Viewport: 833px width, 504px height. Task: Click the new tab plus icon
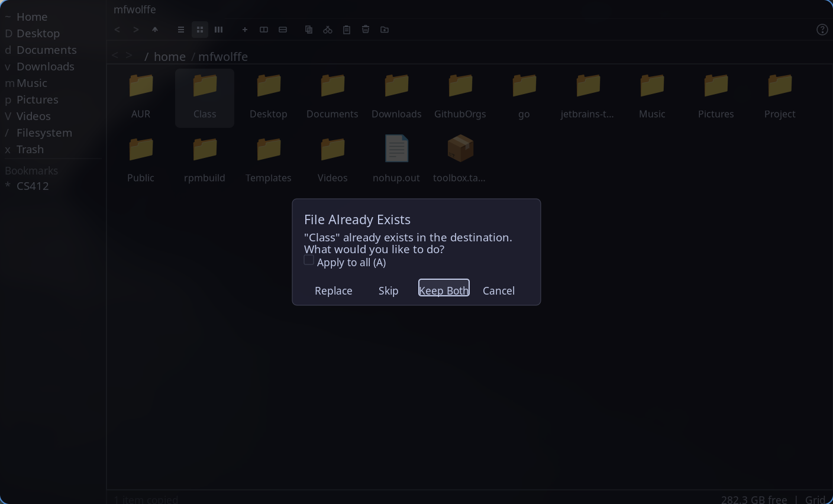click(244, 29)
